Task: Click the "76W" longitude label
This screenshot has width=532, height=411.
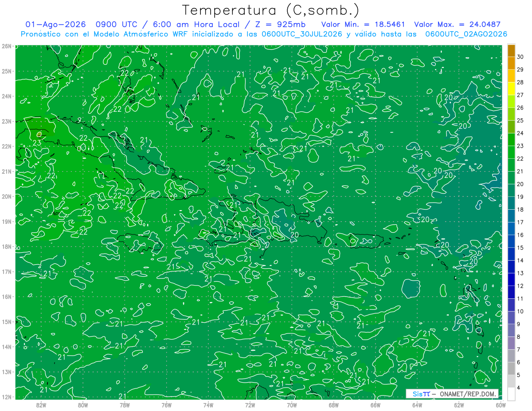Action: pyautogui.click(x=167, y=405)
